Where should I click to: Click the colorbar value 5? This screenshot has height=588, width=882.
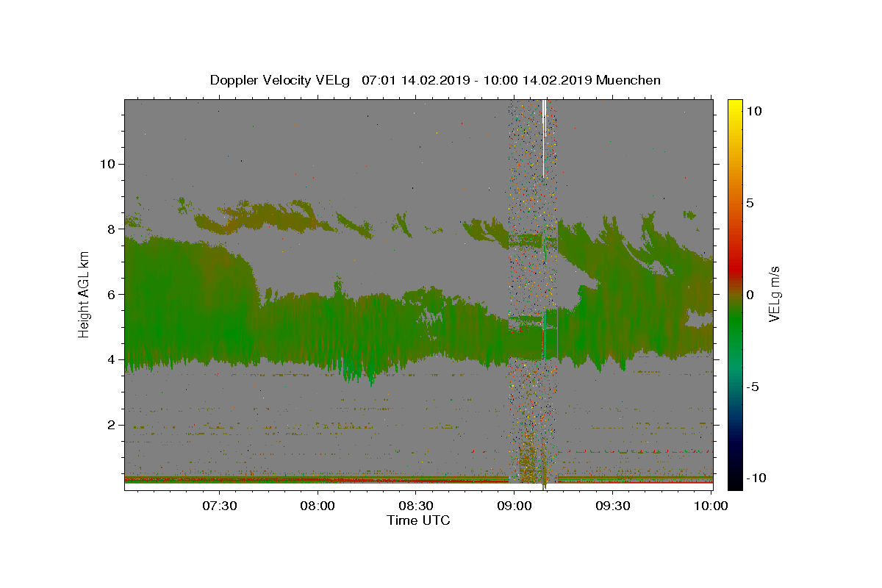point(750,203)
